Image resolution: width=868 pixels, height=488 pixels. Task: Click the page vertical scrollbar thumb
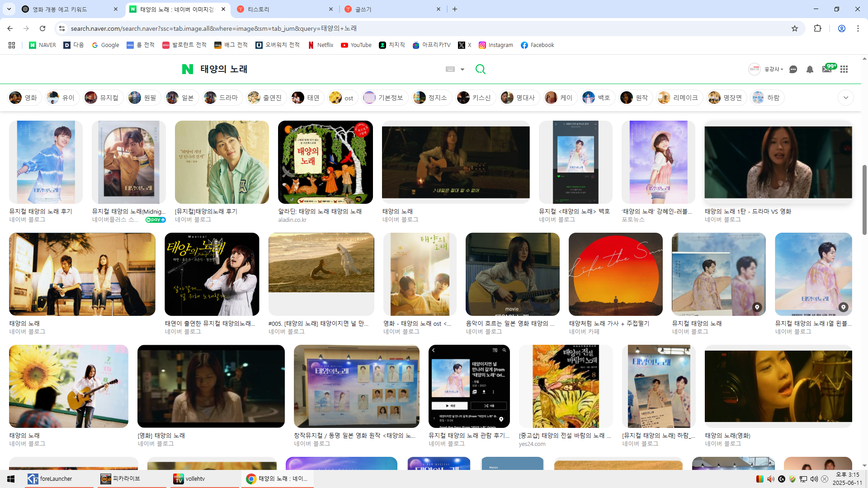tap(864, 199)
